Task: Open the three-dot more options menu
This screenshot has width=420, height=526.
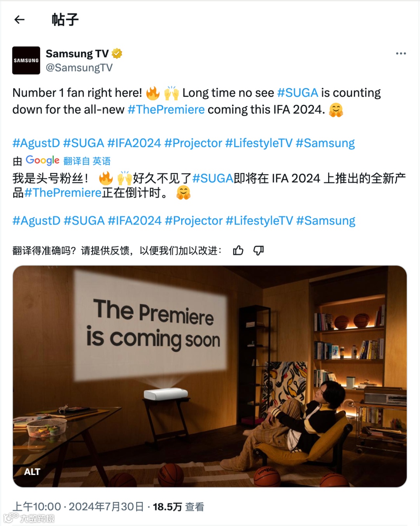Action: point(401,53)
